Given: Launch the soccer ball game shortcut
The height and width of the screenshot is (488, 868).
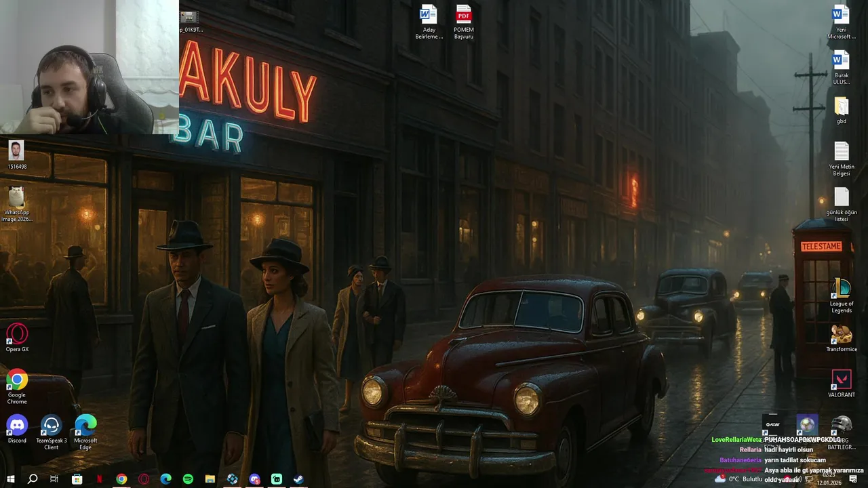Looking at the screenshot, I should coord(806,425).
